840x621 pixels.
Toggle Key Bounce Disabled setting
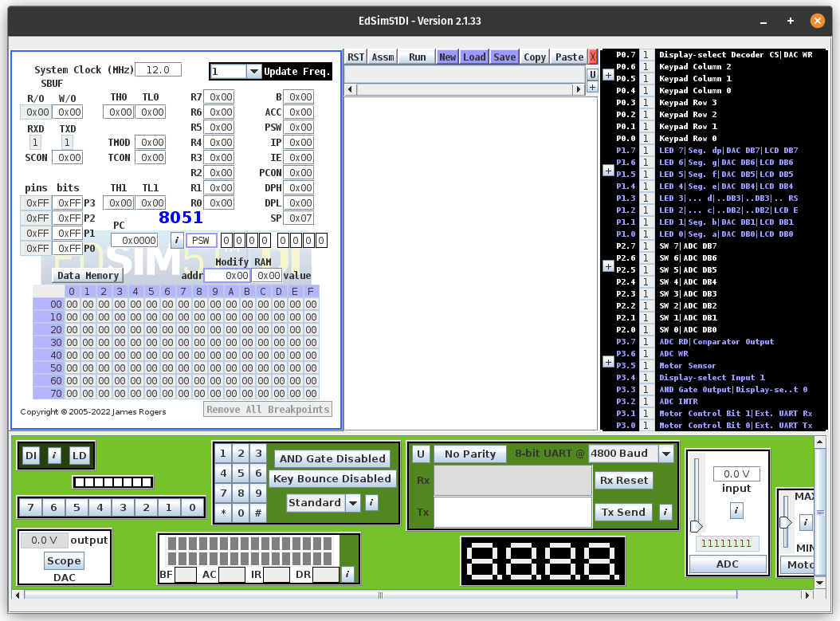pyautogui.click(x=332, y=478)
